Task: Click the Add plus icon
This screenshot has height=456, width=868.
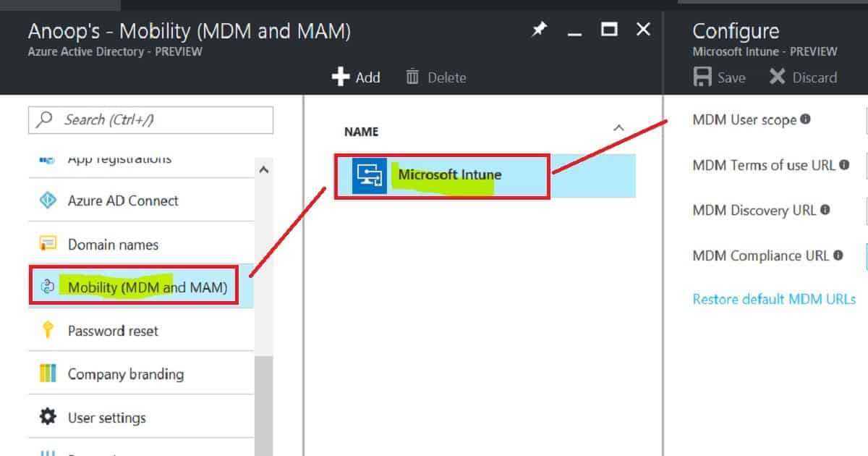Action: click(341, 77)
